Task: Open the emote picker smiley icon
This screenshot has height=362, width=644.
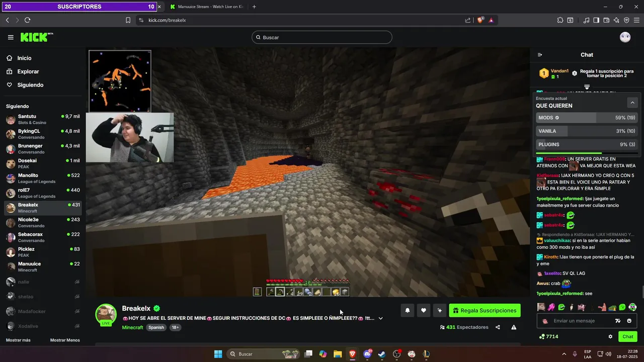Action: [x=629, y=321]
